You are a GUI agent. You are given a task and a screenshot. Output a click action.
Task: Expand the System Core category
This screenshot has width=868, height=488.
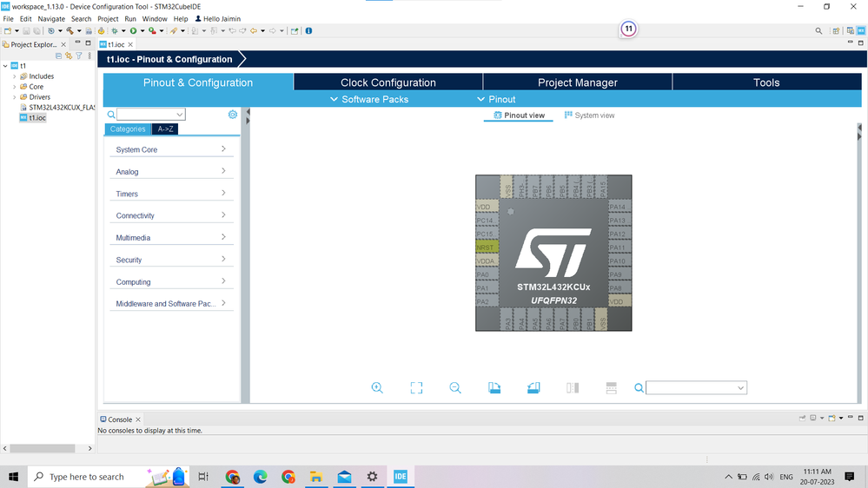tap(171, 149)
